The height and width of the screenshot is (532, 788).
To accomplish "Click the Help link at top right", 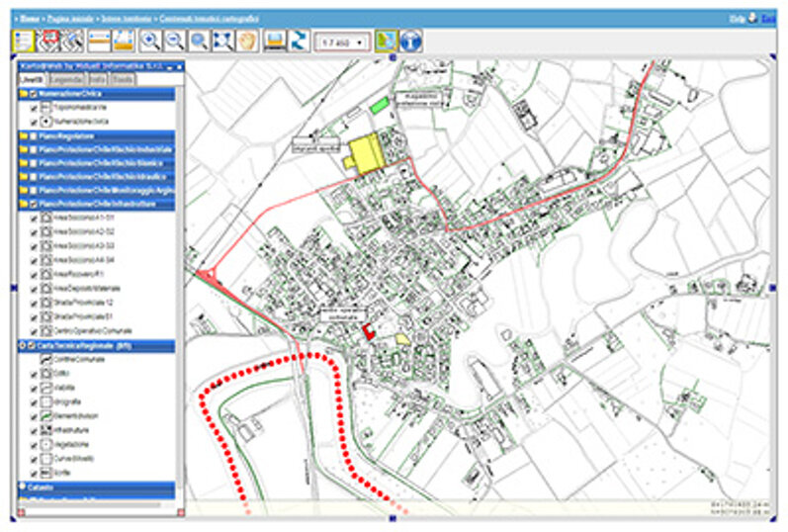I will [735, 18].
